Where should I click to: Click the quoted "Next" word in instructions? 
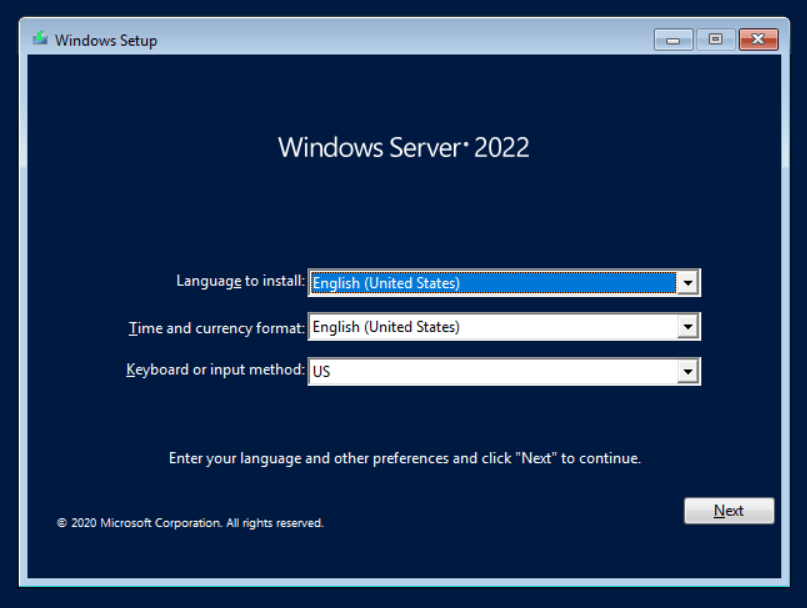click(x=538, y=459)
